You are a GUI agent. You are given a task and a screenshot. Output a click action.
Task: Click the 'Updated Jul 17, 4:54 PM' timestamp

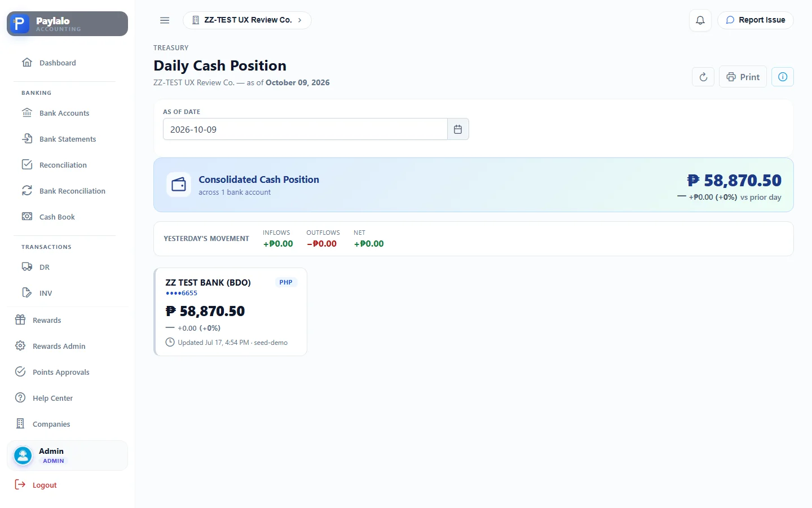click(214, 343)
